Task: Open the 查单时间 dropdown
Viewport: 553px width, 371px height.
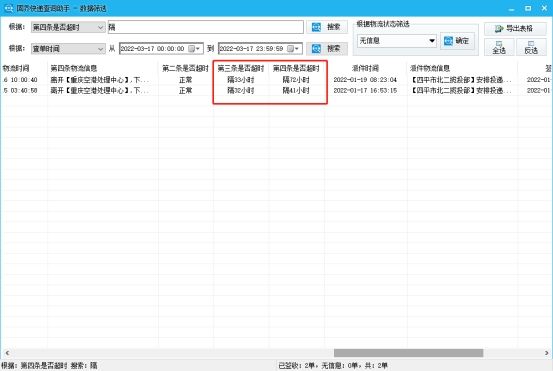Action: (68, 49)
